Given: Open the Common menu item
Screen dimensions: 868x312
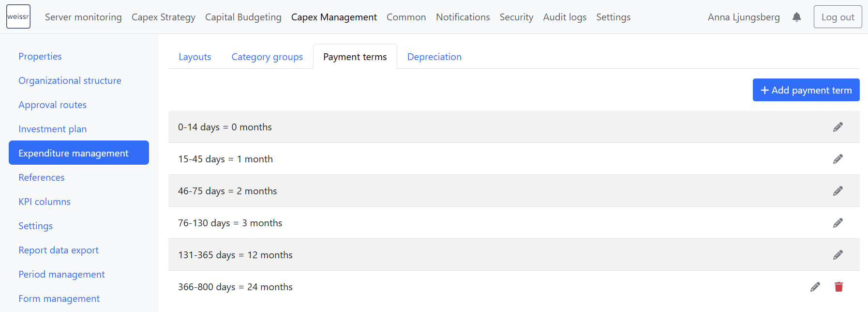Looking at the screenshot, I should 406,17.
